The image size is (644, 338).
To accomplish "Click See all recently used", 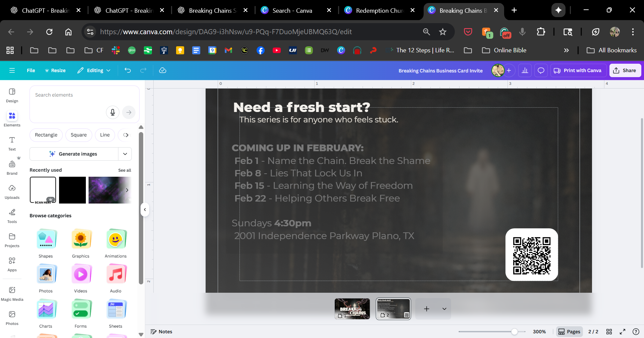I will pyautogui.click(x=124, y=170).
